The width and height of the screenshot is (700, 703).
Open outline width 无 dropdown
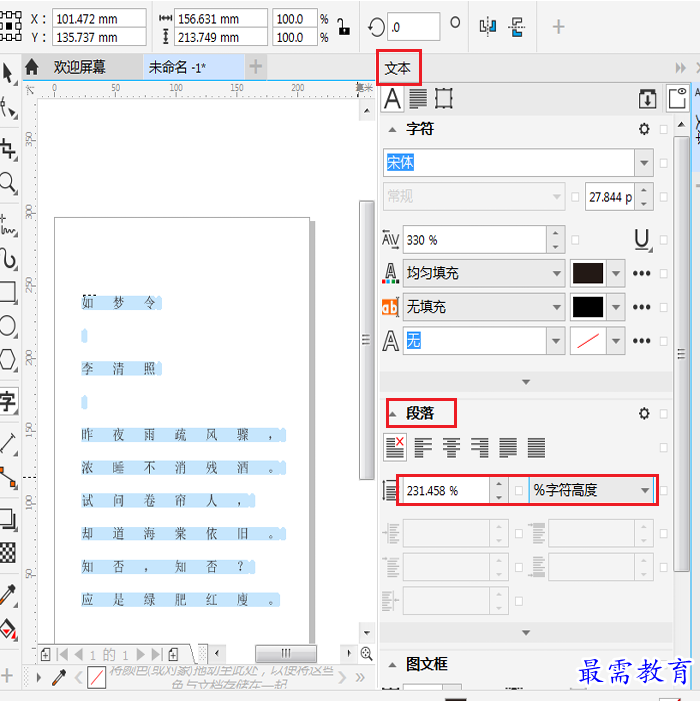tap(556, 341)
